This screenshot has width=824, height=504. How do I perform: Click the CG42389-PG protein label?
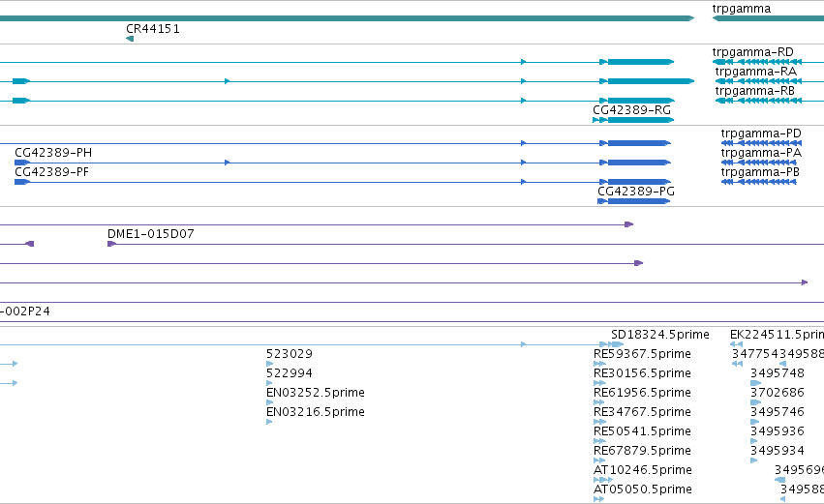click(x=636, y=192)
